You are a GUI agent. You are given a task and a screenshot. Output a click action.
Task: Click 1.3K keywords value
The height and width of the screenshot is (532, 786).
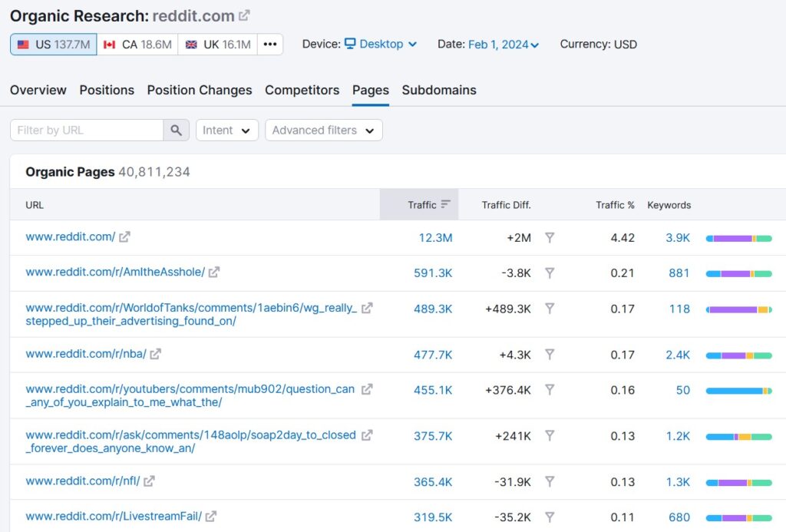(x=678, y=482)
